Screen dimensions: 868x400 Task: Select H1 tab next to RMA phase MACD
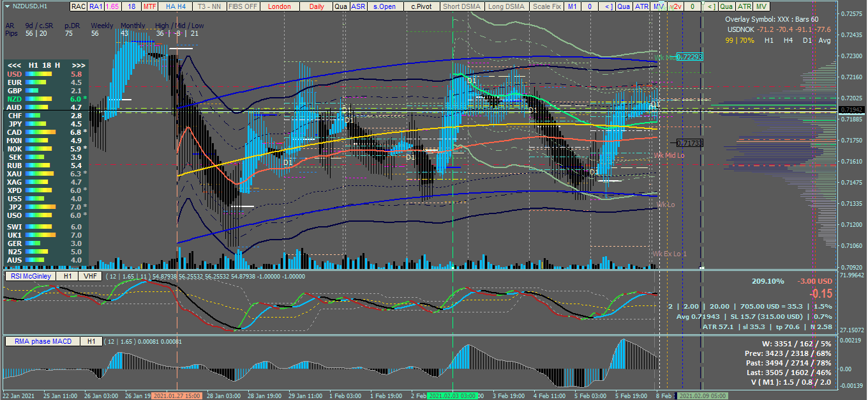(91, 341)
